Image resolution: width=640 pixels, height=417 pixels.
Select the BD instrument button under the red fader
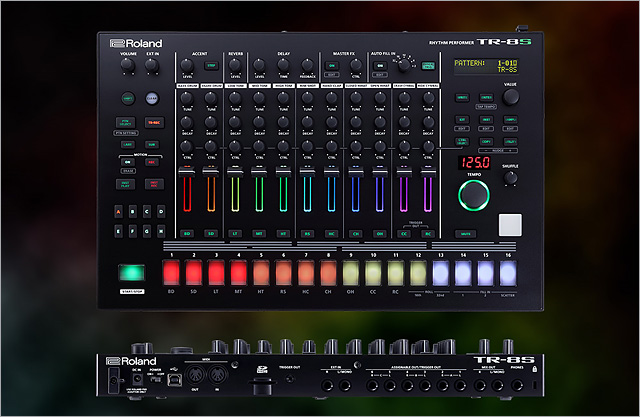tap(187, 233)
